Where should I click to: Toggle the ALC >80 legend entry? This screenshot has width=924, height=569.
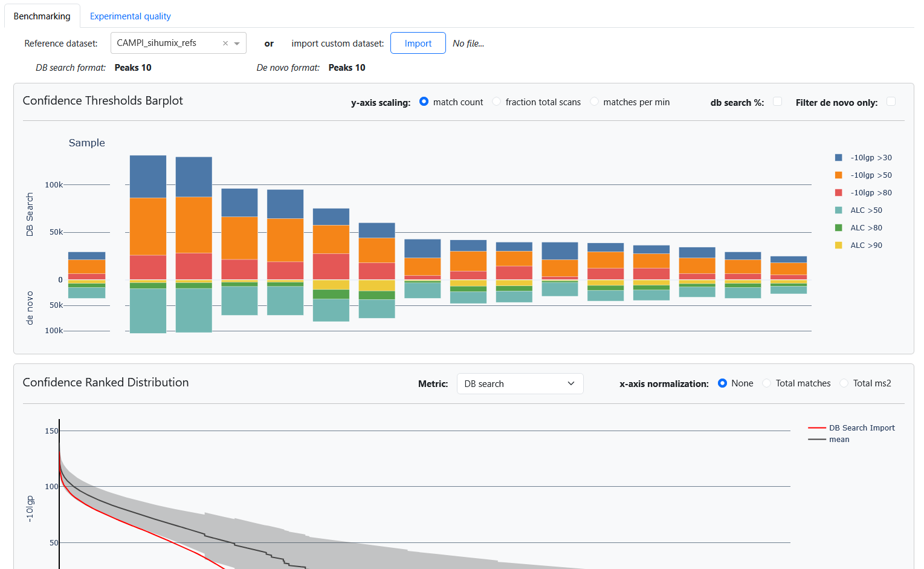pos(865,228)
